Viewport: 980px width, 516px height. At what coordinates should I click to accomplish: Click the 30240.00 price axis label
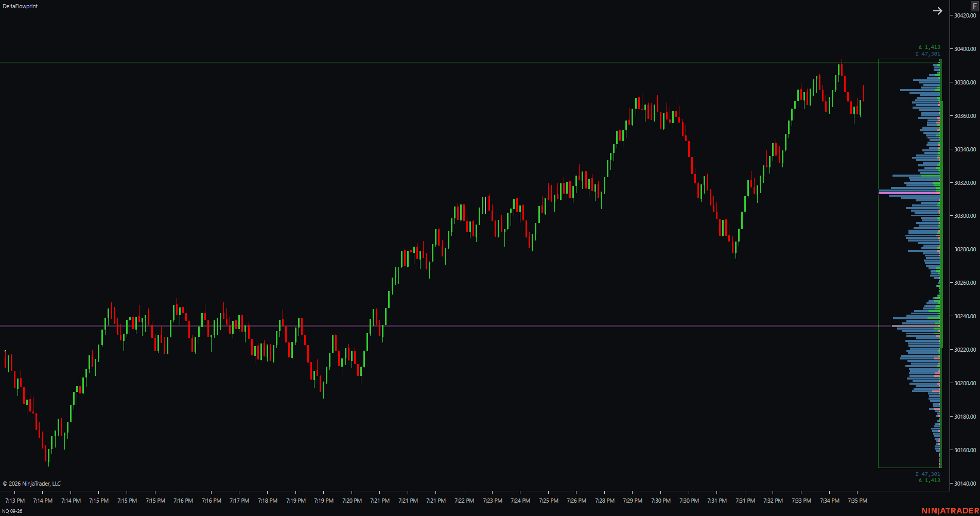pyautogui.click(x=965, y=316)
